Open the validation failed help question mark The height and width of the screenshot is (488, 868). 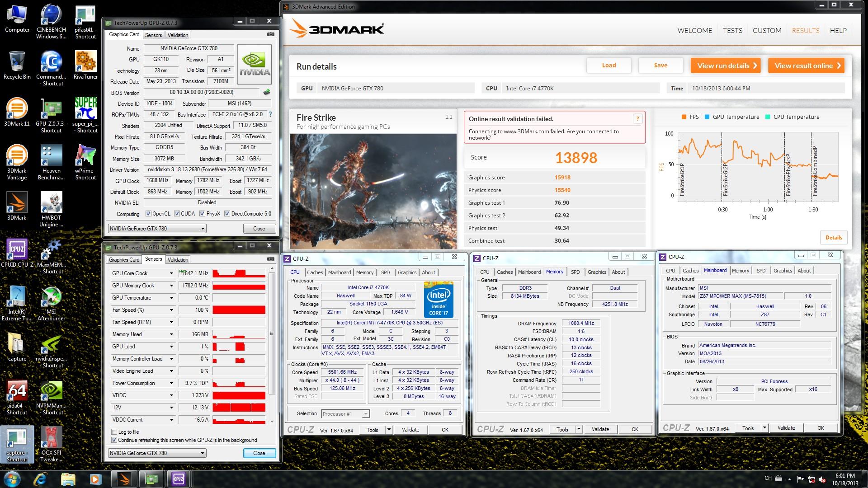tap(637, 119)
